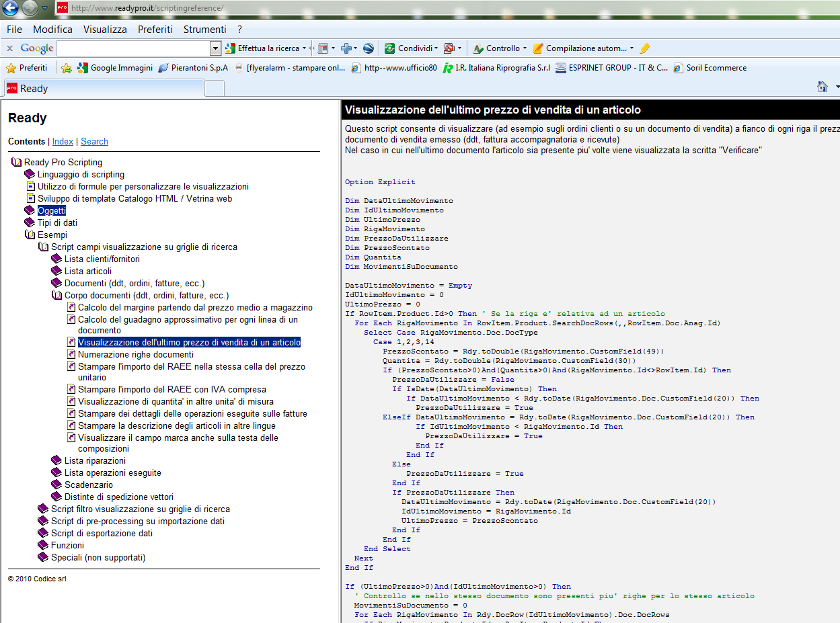Open the Google search box dropdown arrow
Image resolution: width=840 pixels, height=623 pixels.
[x=215, y=48]
